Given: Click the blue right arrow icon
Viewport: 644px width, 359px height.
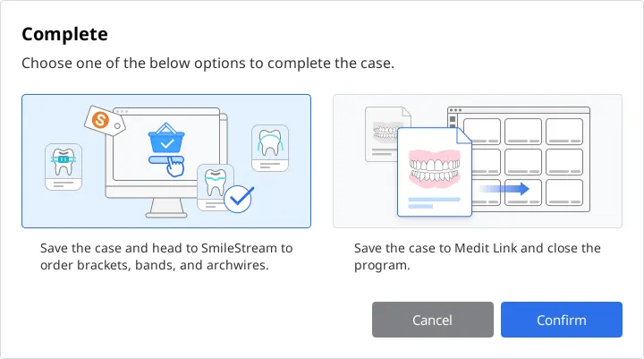Looking at the screenshot, I should pos(504,189).
